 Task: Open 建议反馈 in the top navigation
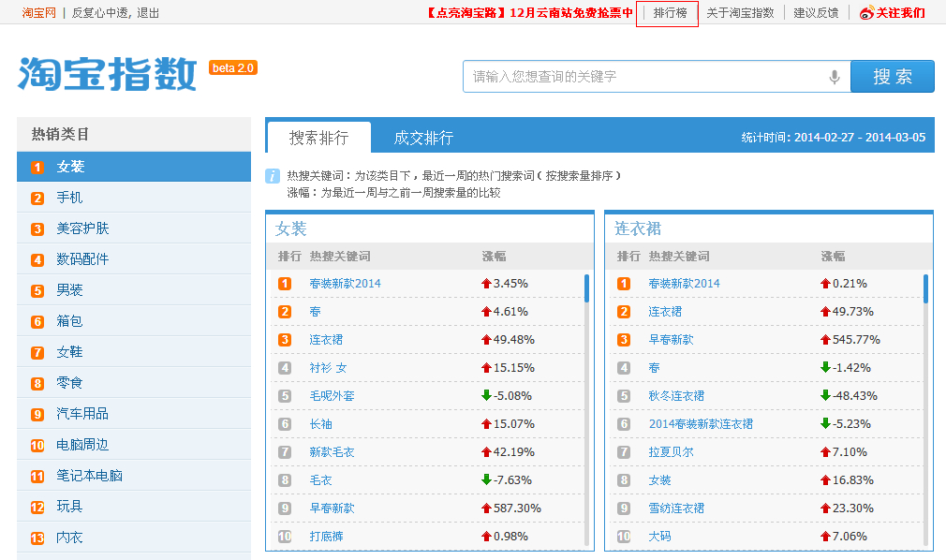tap(816, 13)
